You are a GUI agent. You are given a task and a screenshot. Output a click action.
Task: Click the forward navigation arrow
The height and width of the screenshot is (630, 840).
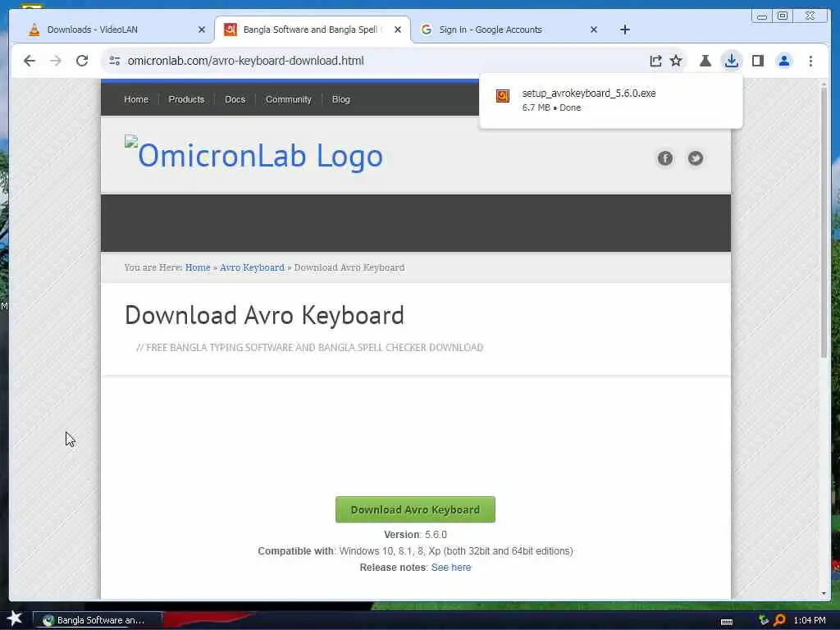(56, 61)
